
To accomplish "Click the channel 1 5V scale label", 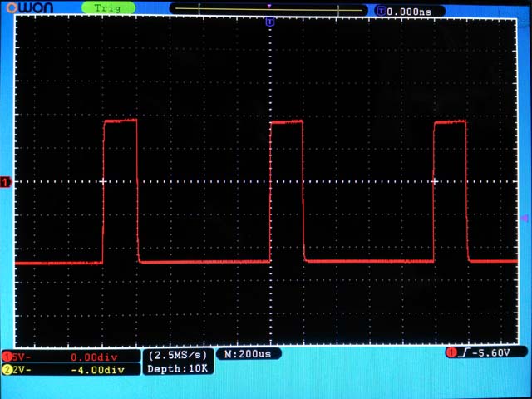I will (20, 357).
